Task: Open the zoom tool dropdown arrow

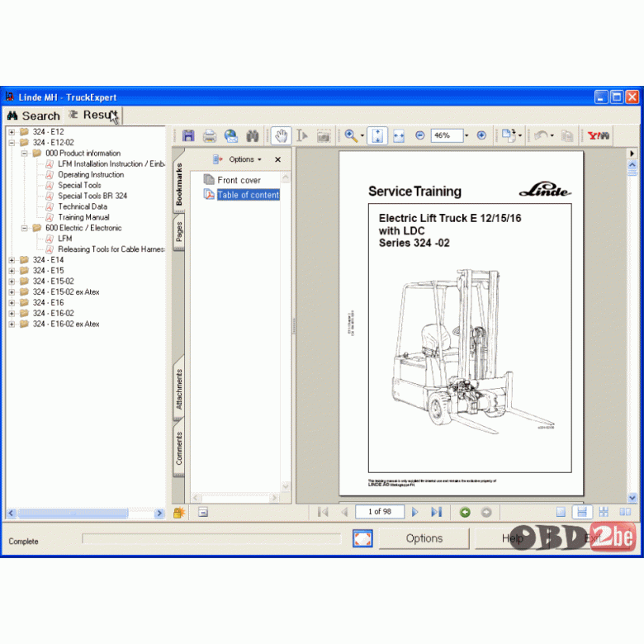Action: pos(362,135)
